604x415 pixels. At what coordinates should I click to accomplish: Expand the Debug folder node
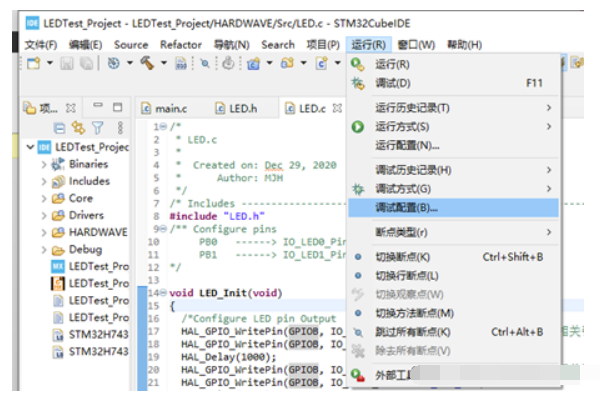[x=44, y=250]
